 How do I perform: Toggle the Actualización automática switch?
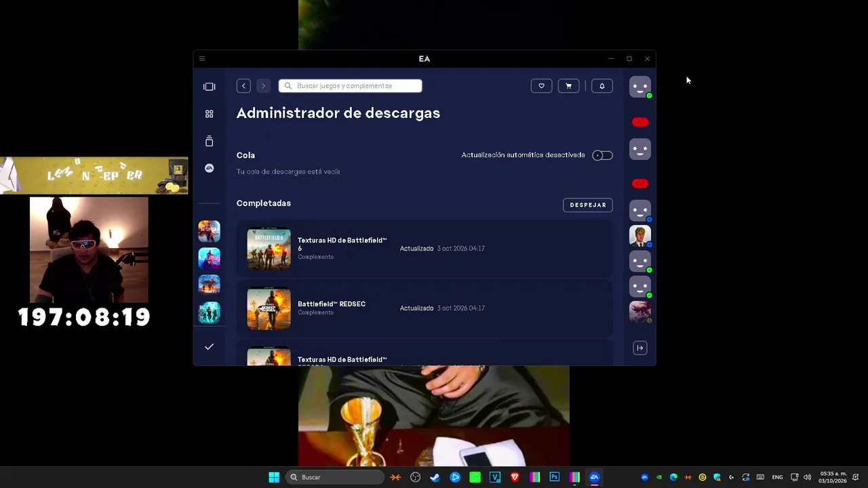point(602,155)
